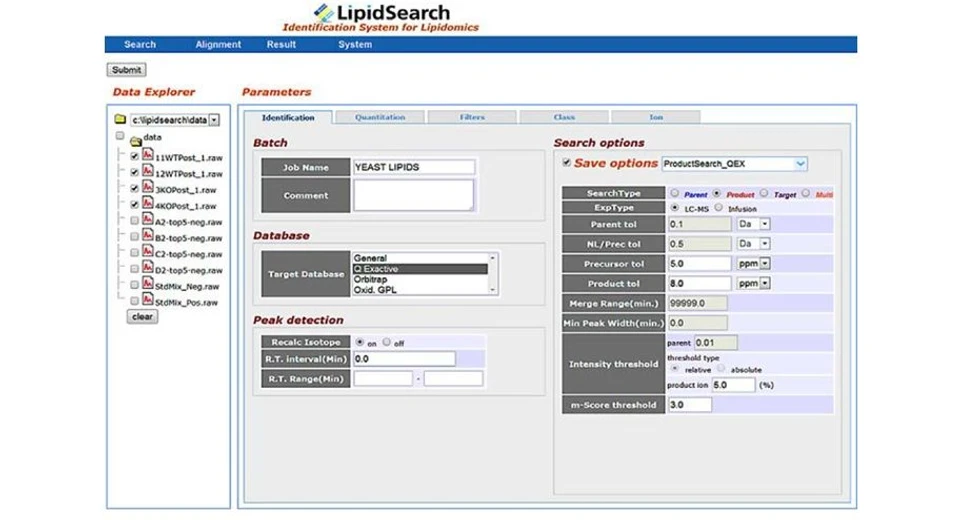Check the StdMix_Pos.raw checkbox

pos(135,301)
